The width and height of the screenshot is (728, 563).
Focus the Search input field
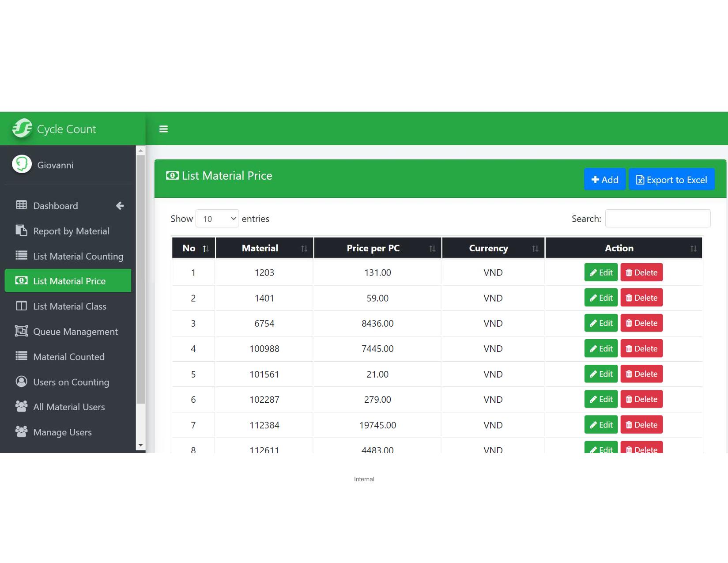[x=657, y=219]
